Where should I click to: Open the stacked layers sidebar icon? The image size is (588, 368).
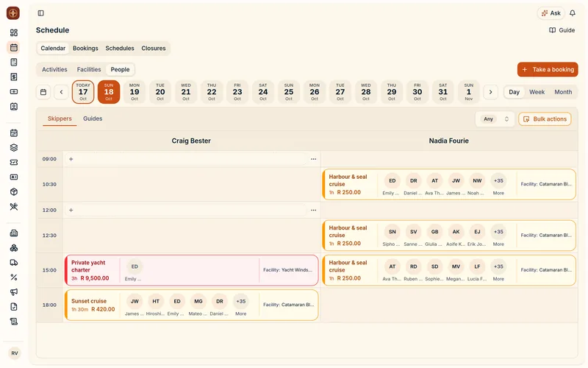tap(14, 148)
